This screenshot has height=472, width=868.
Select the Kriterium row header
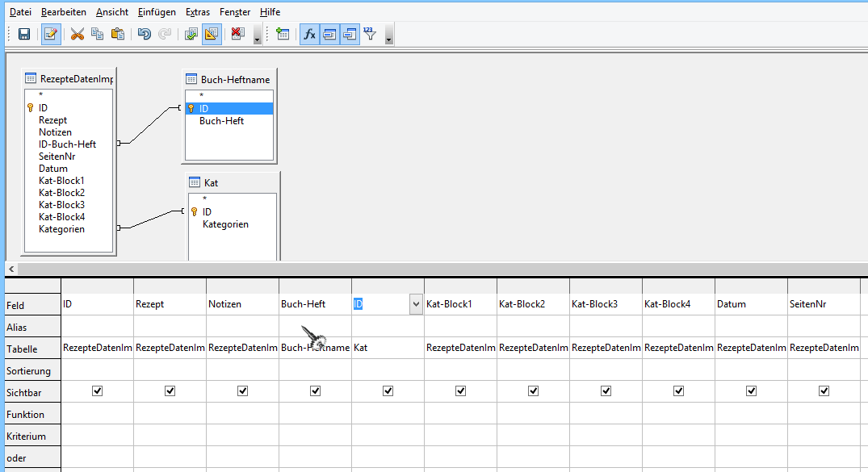pos(32,436)
